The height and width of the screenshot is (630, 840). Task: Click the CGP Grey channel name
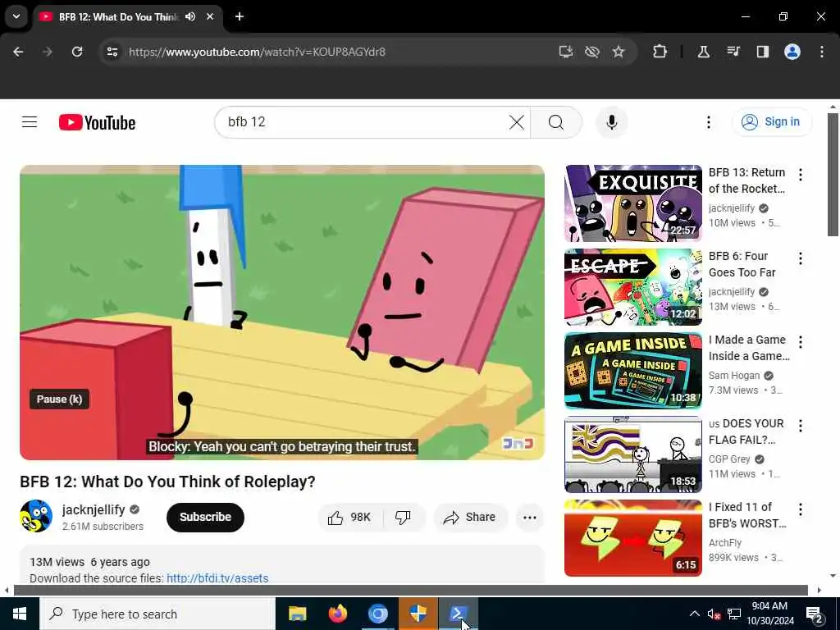pos(729,459)
